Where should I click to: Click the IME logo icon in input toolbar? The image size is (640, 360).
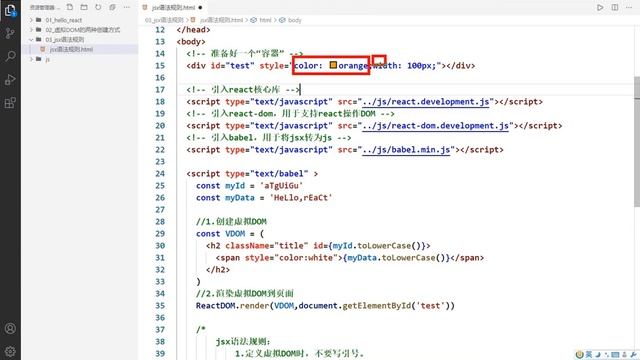coord(579,354)
